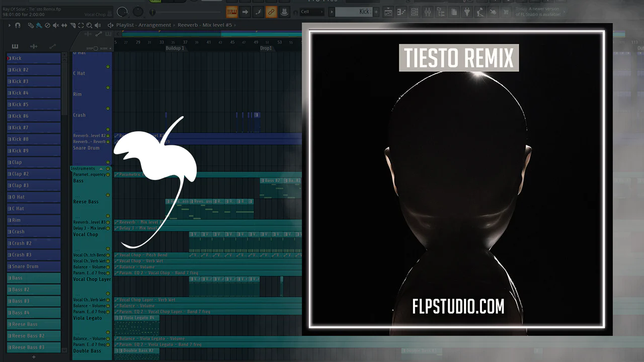
Task: Toggle mute on Reese Bass track
Action: pyautogui.click(x=108, y=216)
